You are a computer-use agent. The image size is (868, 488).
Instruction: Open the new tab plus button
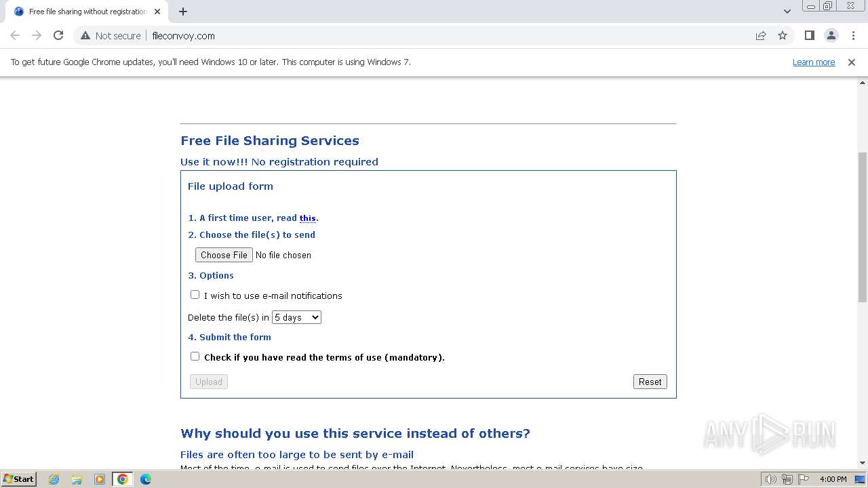click(183, 12)
